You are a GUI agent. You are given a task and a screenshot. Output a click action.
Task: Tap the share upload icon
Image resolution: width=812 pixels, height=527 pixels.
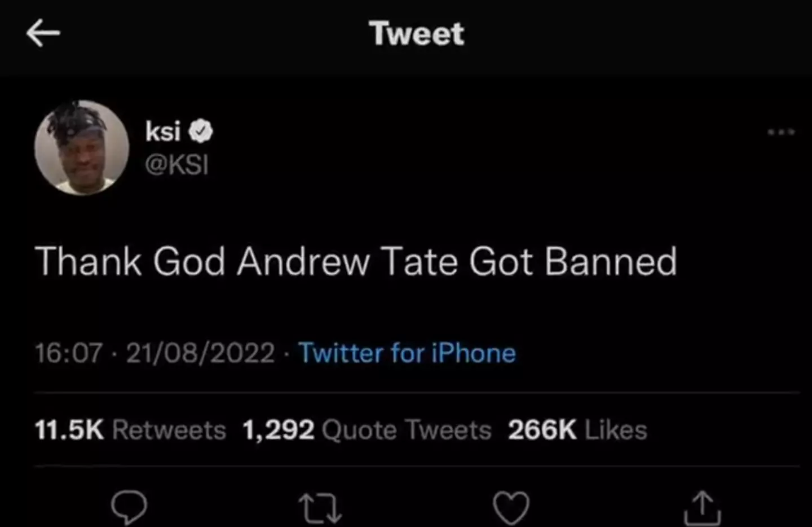[x=702, y=508]
